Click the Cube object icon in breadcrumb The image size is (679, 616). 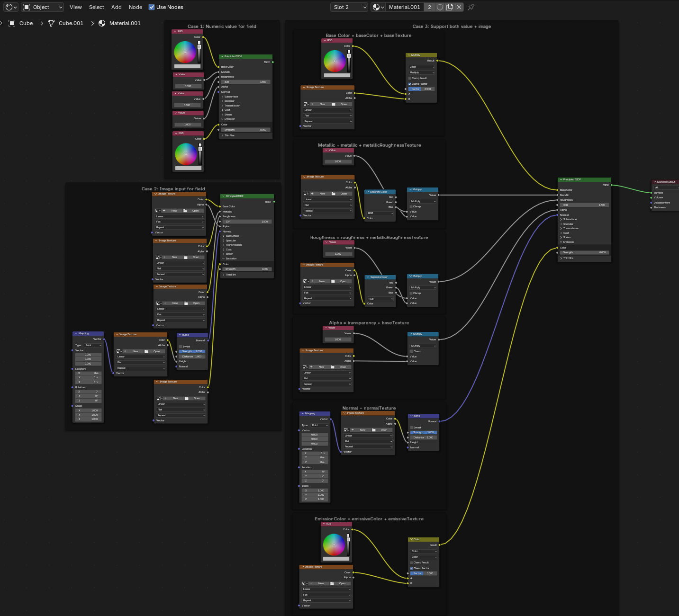[x=12, y=23]
